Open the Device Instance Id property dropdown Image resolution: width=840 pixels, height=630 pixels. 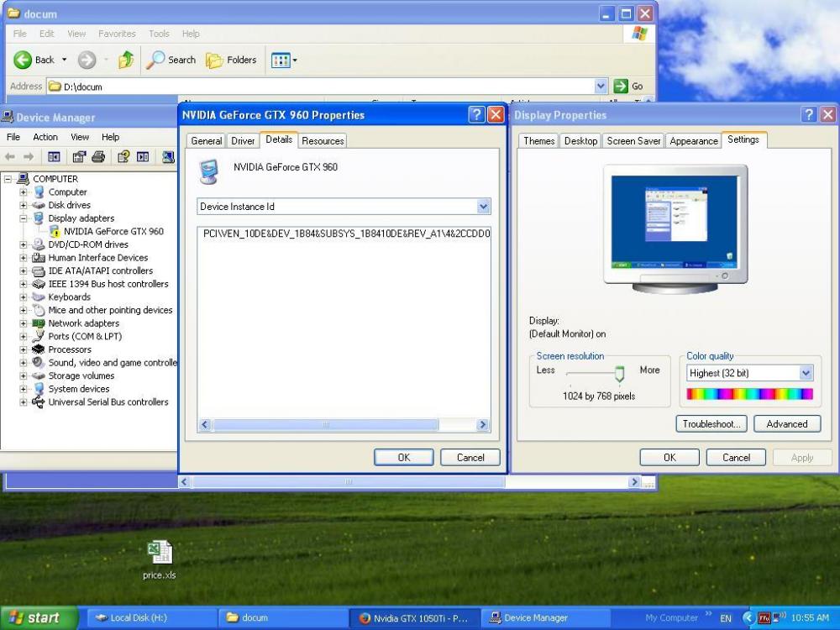(x=483, y=207)
